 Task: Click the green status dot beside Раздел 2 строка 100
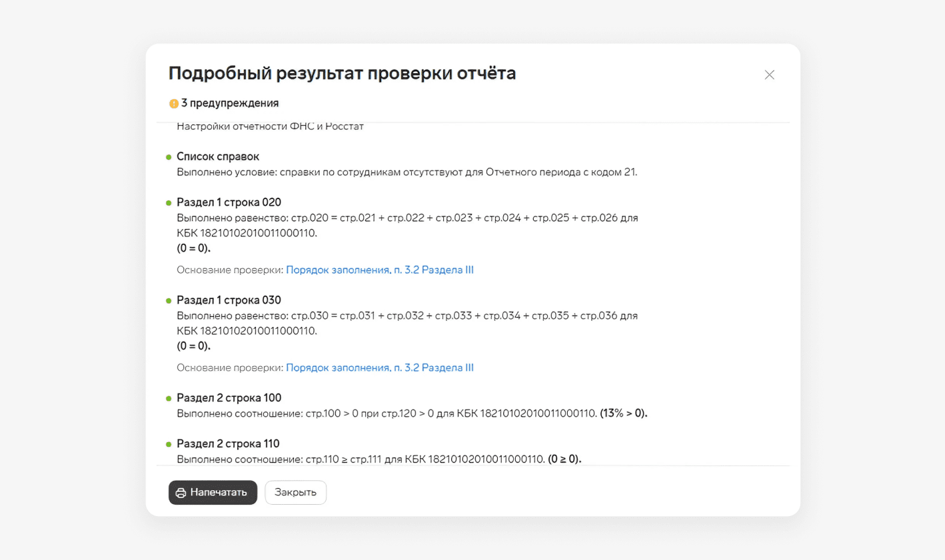(169, 399)
